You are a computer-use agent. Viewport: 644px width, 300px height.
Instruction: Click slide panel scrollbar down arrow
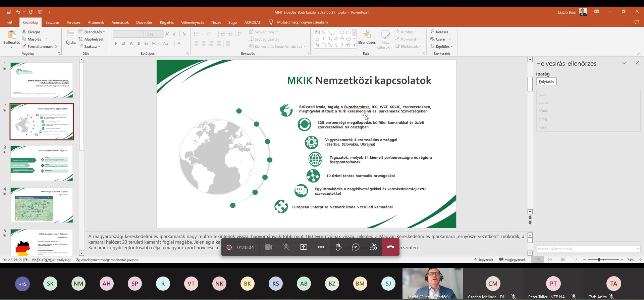[x=82, y=253]
